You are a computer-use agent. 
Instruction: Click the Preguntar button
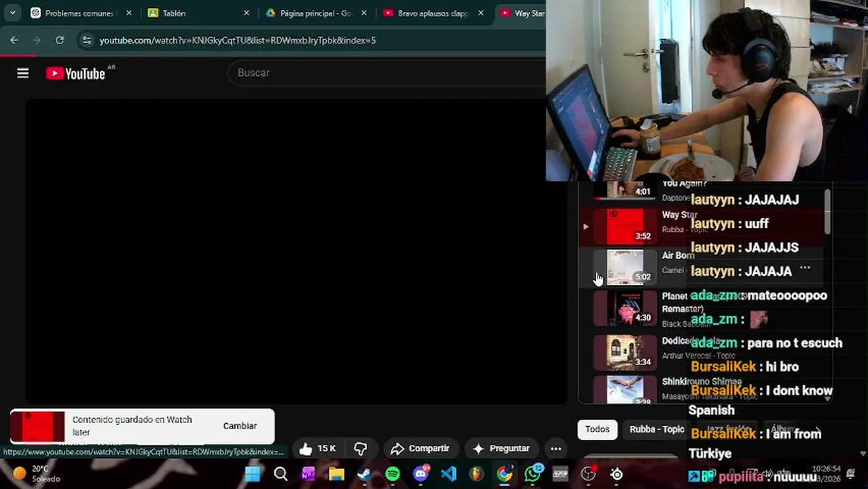501,448
